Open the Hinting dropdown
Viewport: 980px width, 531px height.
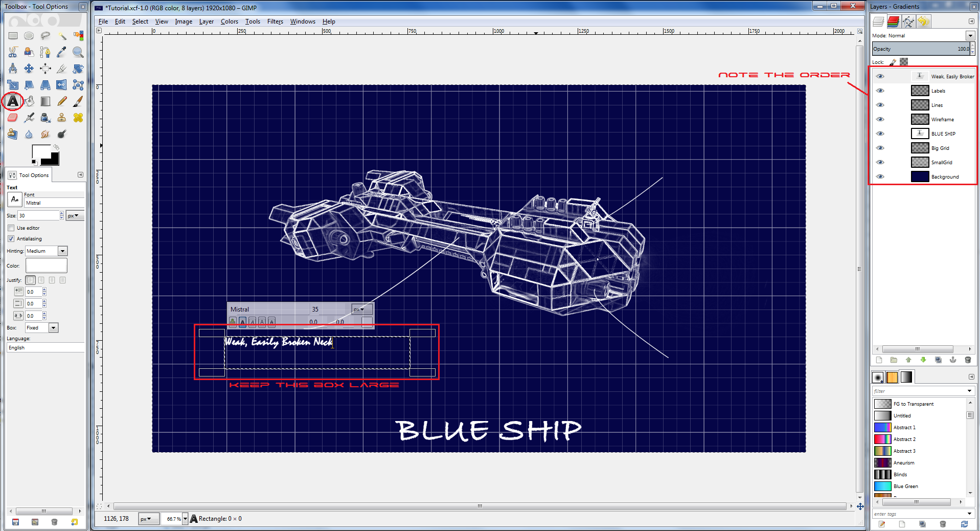[62, 251]
